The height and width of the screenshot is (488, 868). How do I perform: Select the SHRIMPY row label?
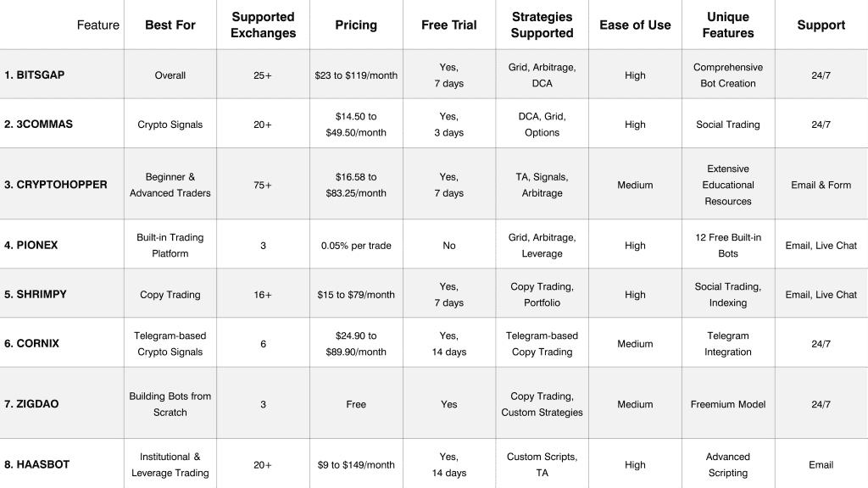[x=36, y=295]
